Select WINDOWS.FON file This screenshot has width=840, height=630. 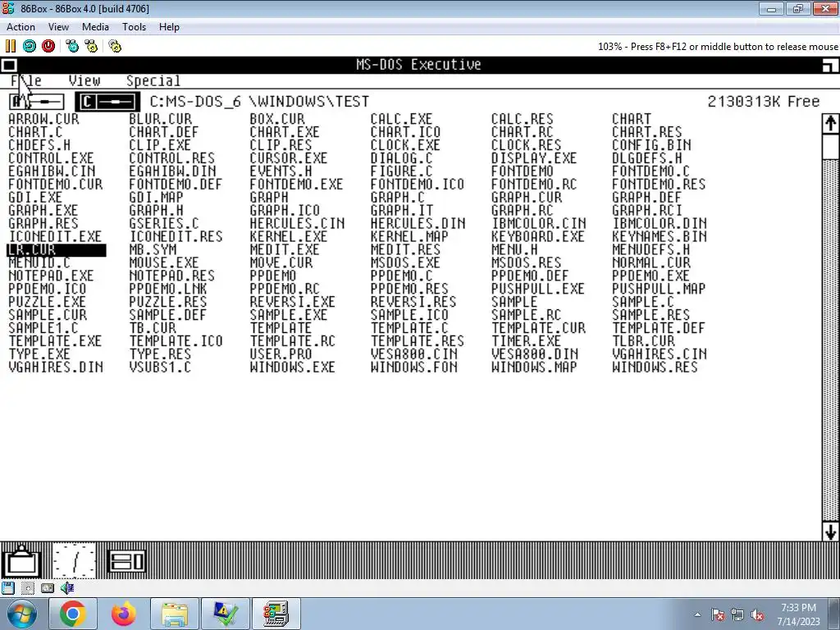(414, 367)
